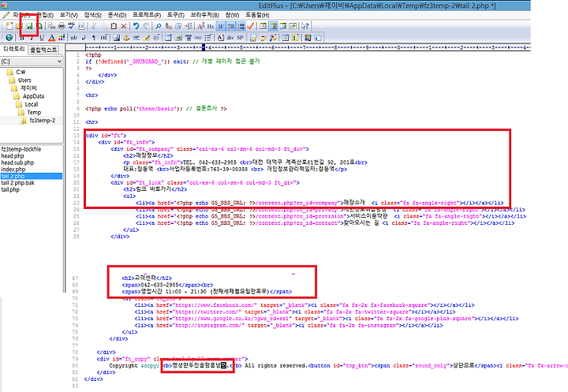Click the red X Delete icon
The height and width of the screenshot is (392, 568).
pyautogui.click(x=124, y=26)
